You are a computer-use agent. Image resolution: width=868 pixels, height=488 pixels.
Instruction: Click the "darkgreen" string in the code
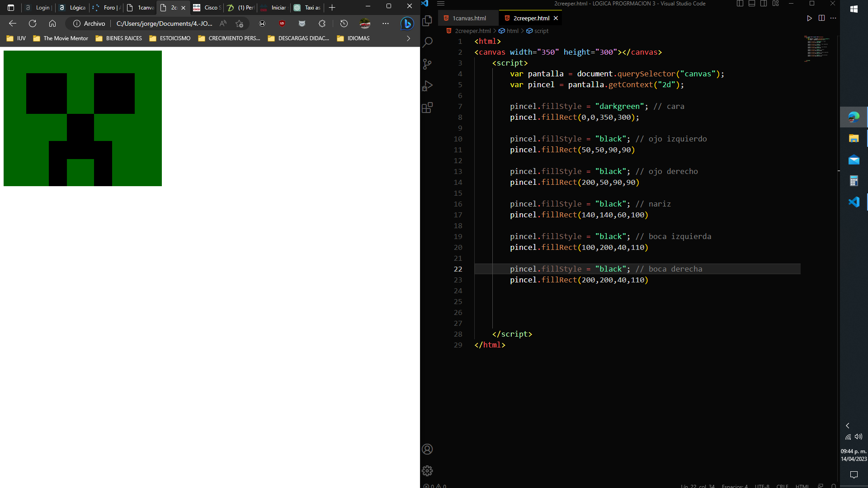[619, 106]
